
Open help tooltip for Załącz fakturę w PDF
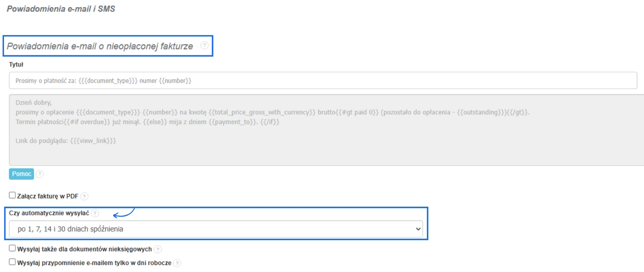[85, 196]
